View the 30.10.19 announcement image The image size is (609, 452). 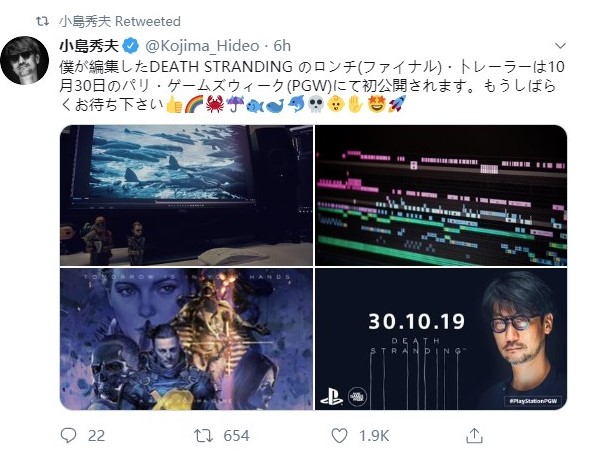tap(441, 339)
